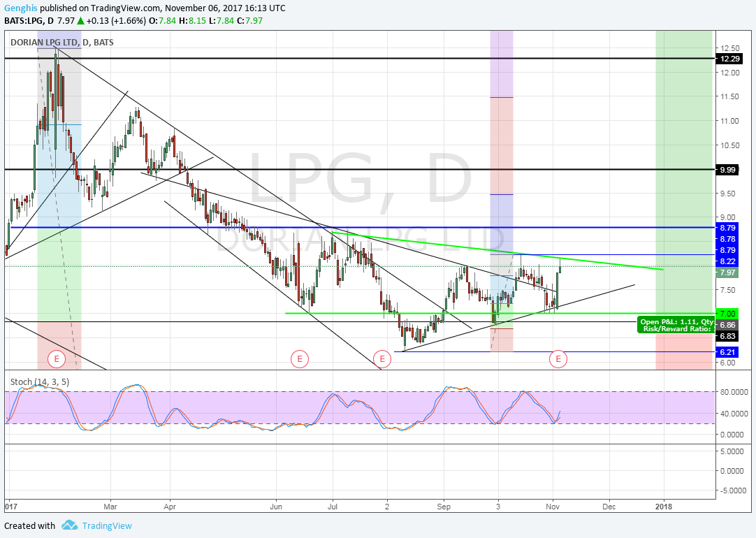Click the Nov label on time axis

[553, 507]
